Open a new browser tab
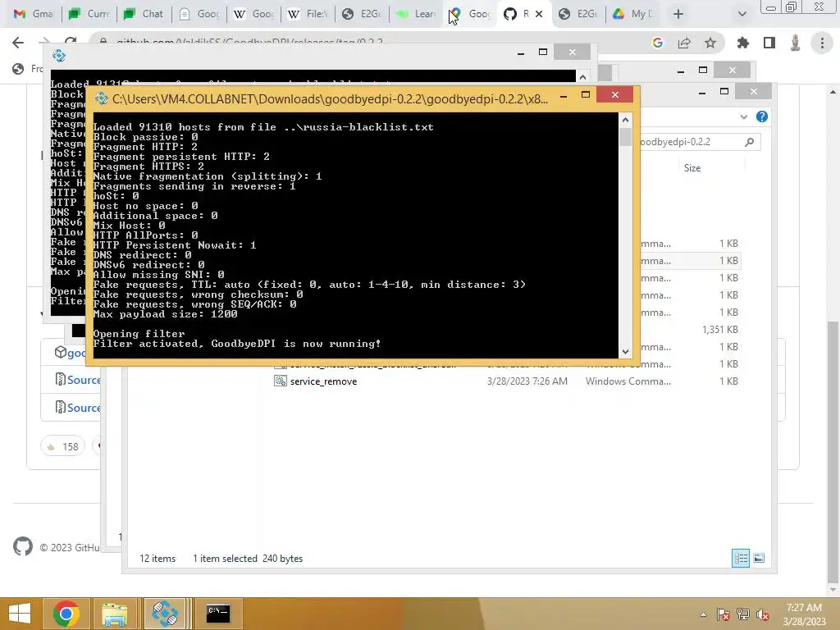 [678, 14]
